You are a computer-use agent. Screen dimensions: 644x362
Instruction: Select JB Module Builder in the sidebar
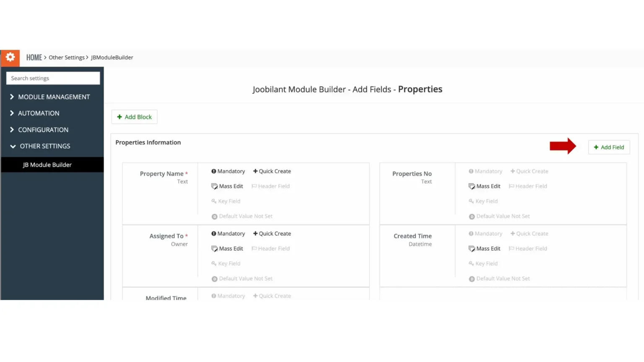[x=48, y=165]
